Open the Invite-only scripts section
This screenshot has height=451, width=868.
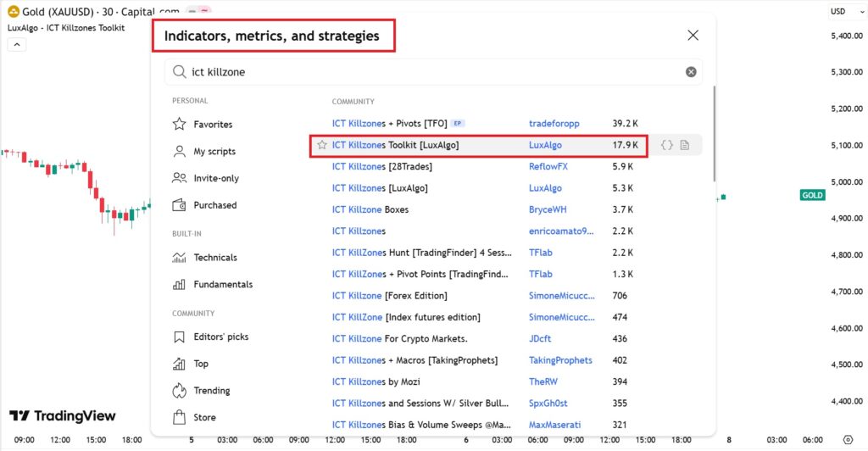(215, 179)
